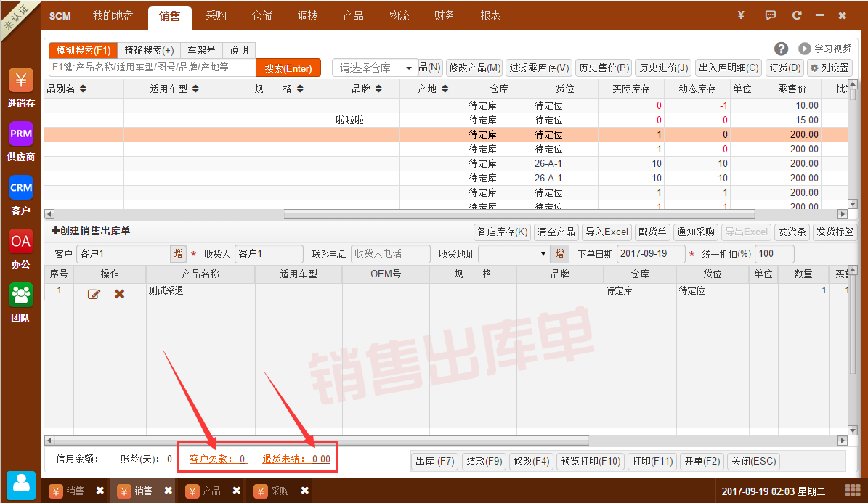This screenshot has width=868, height=503.
Task: Click the 增 add button beside 客户 field
Action: [x=178, y=253]
